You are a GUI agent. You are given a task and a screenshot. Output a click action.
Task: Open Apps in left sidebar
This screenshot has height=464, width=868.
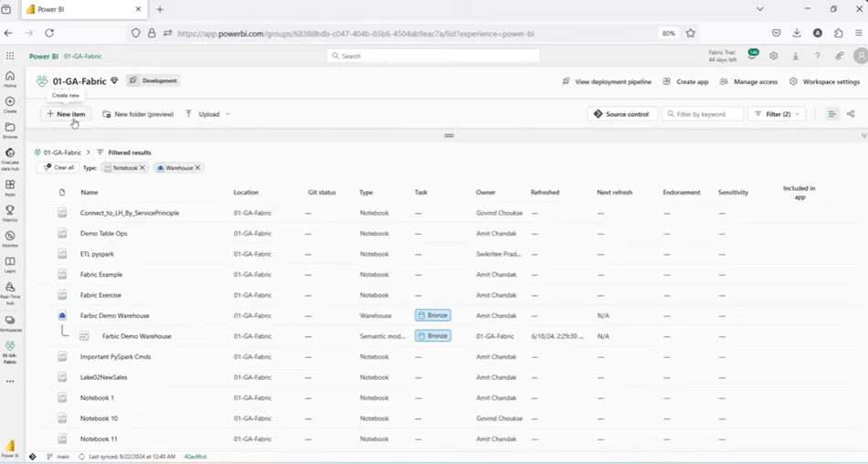(x=10, y=187)
